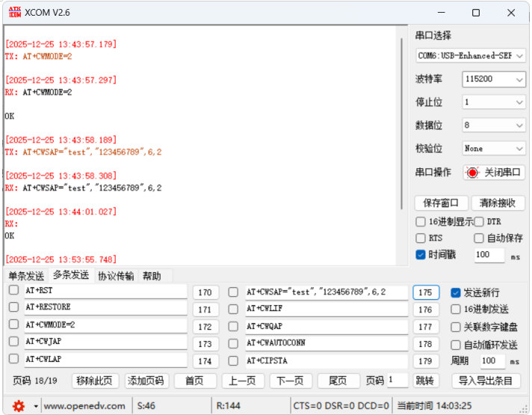
Task: Send AT+CWLIF with button 176
Action: [x=425, y=310]
